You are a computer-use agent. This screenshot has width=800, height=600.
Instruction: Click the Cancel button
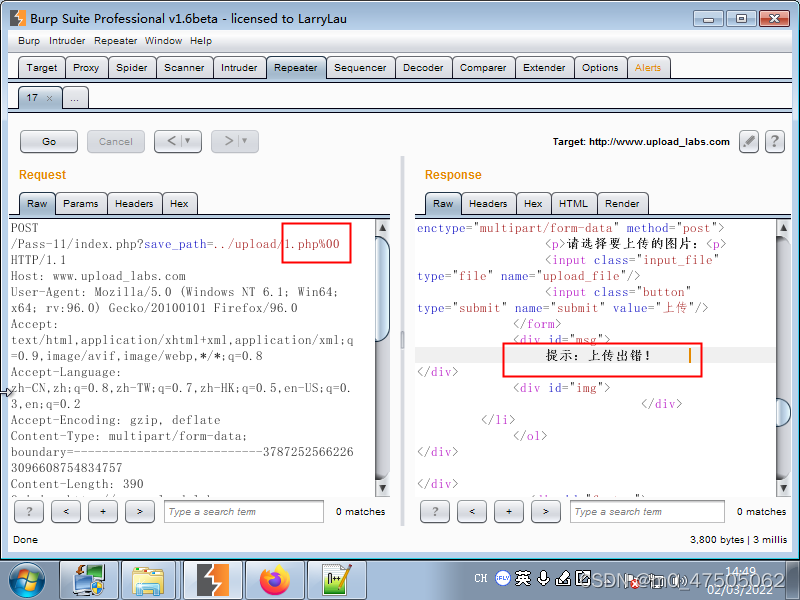(116, 141)
